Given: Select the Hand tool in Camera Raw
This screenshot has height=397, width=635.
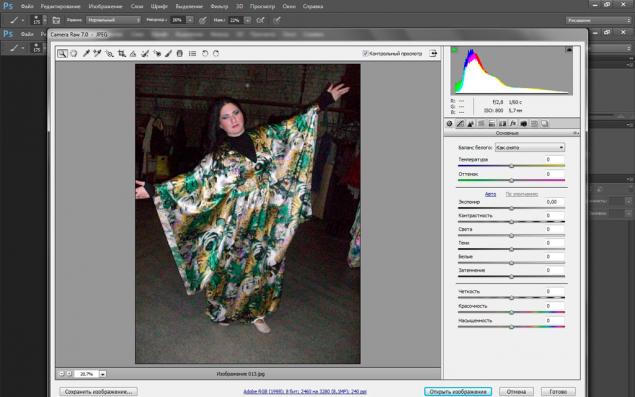Looking at the screenshot, I should click(x=74, y=53).
